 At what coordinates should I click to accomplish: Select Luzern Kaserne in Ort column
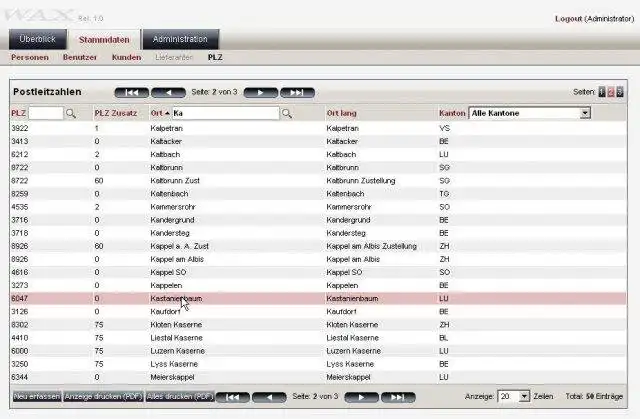coord(178,351)
